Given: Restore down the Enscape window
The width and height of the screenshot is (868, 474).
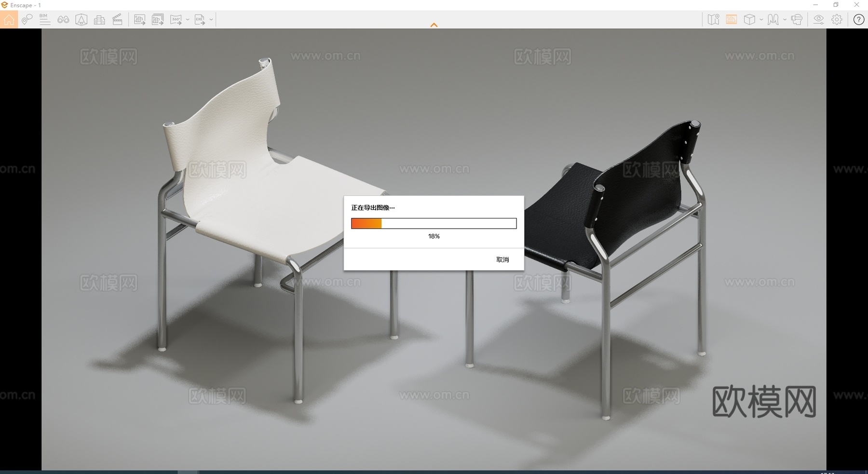Looking at the screenshot, I should tap(836, 5).
